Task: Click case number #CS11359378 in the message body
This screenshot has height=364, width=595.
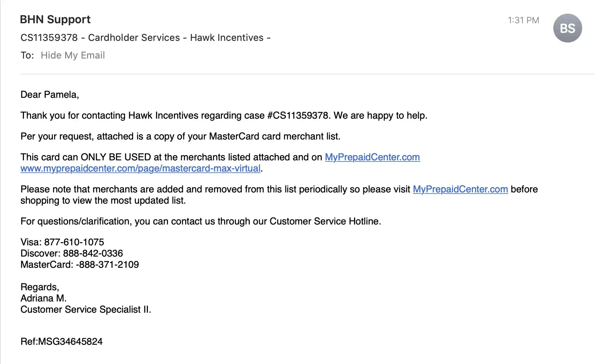Action: pos(298,115)
